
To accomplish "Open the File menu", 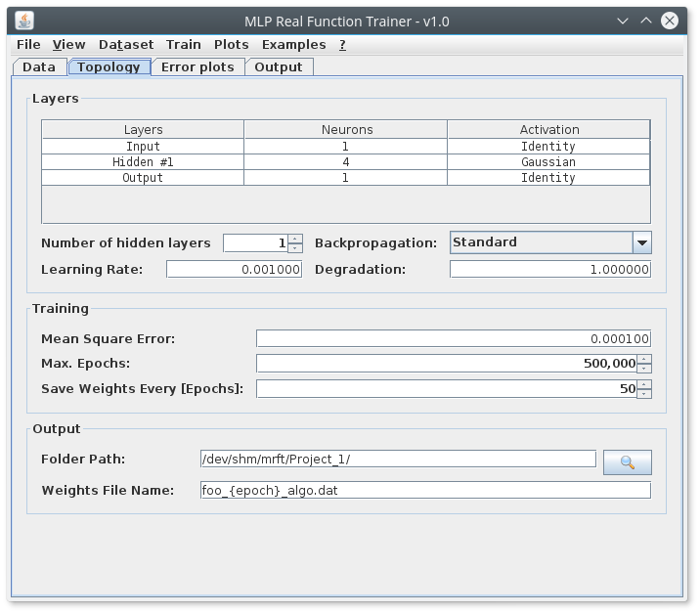I will pos(28,45).
